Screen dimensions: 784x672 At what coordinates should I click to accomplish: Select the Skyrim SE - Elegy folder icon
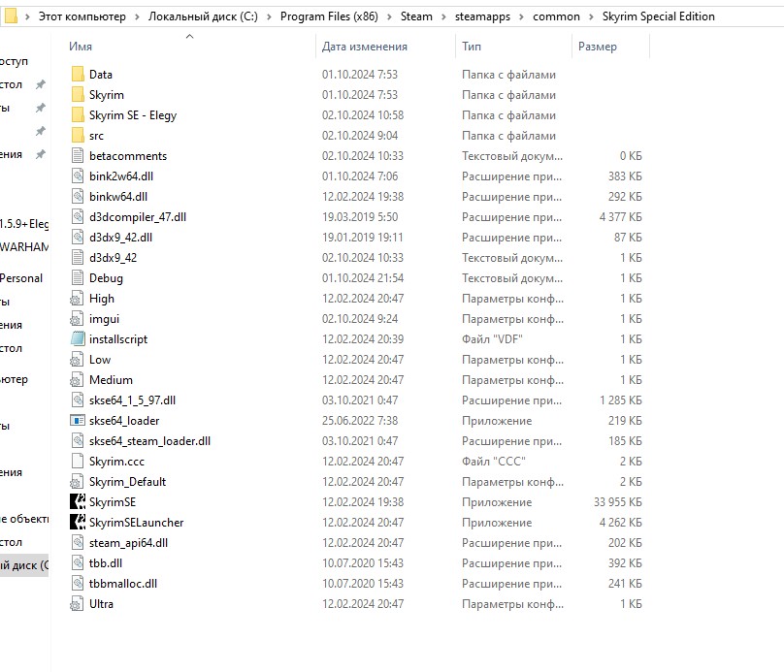[78, 115]
